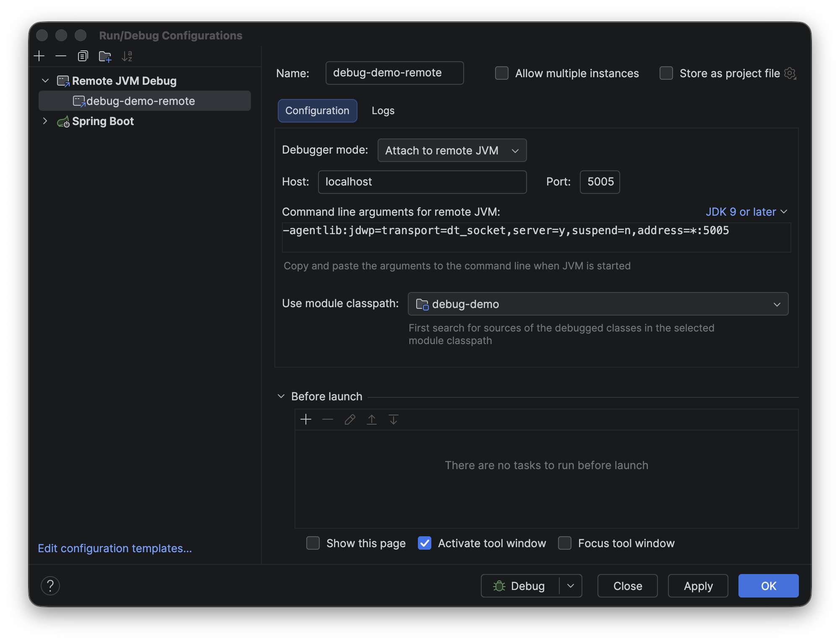Click the Spring Boot tree label
The width and height of the screenshot is (840, 642).
(103, 121)
